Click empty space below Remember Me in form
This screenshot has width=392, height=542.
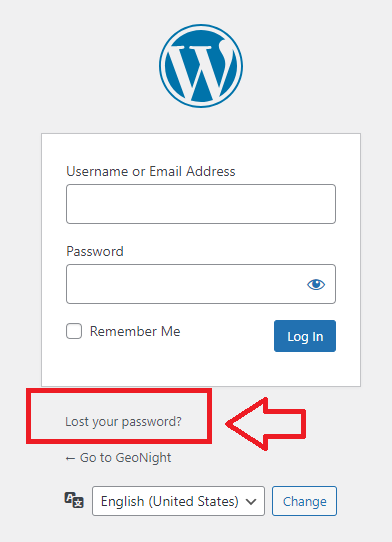[138, 366]
